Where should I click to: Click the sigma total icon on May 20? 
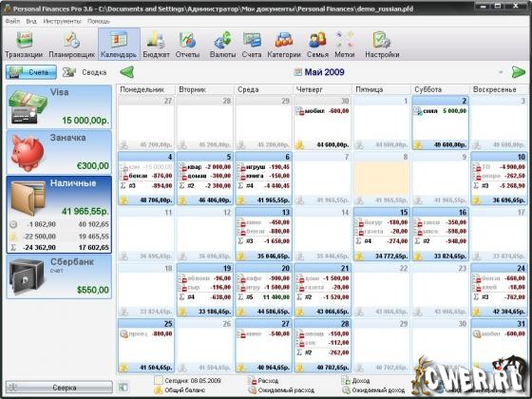pos(240,296)
